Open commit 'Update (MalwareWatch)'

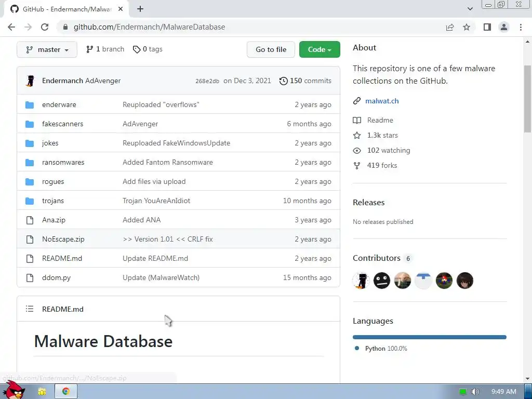161,277
